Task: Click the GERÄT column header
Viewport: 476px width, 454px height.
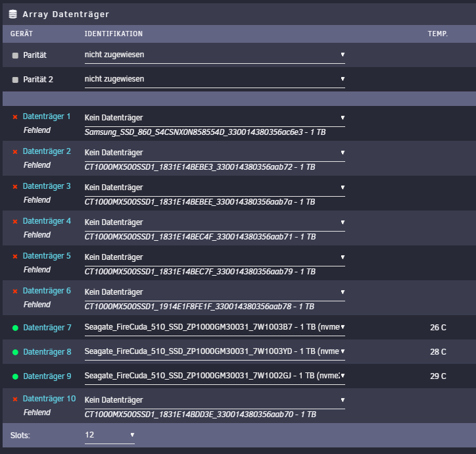Action: point(22,34)
